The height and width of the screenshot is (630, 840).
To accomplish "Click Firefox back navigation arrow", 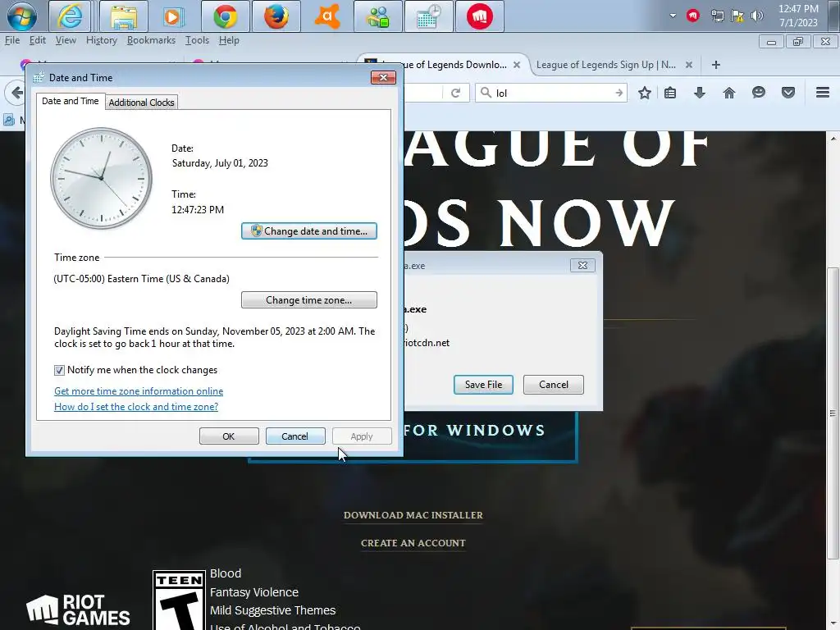I will click(x=16, y=93).
